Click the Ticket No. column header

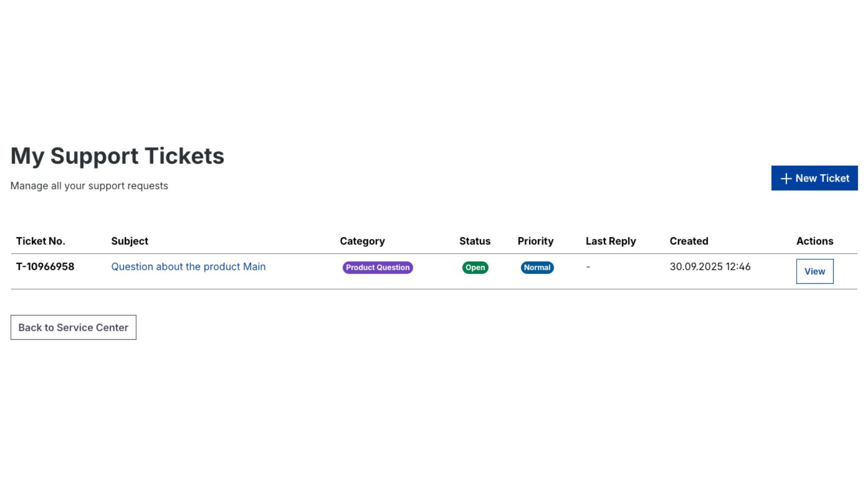tap(41, 241)
